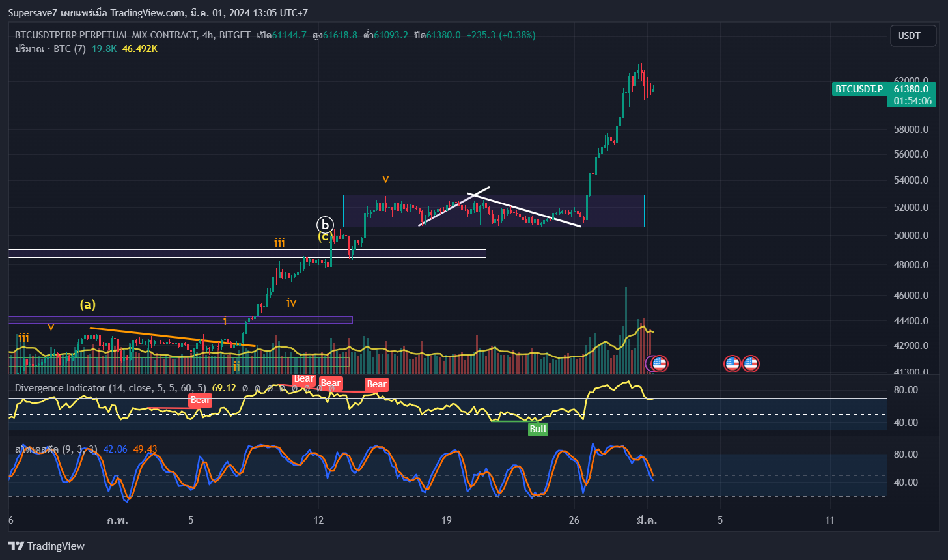948x560 pixels.
Task: Click the ปริมาณ · BTC (7) volume legend
Action: coord(50,49)
